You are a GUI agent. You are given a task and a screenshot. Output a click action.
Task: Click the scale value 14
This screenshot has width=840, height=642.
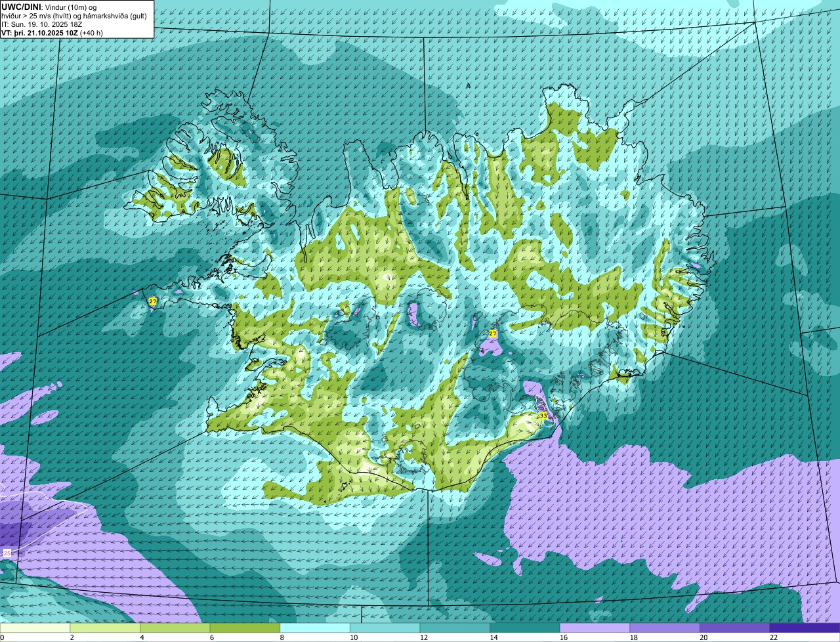point(493,637)
